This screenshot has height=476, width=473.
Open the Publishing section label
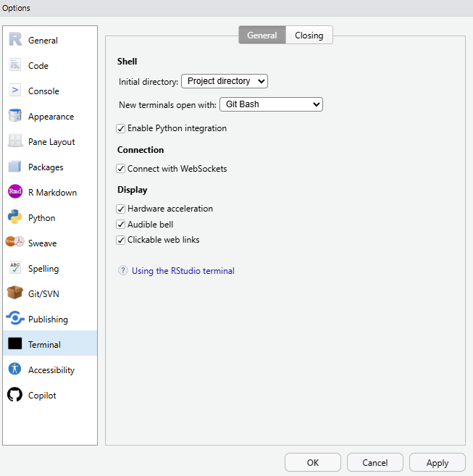click(x=48, y=320)
